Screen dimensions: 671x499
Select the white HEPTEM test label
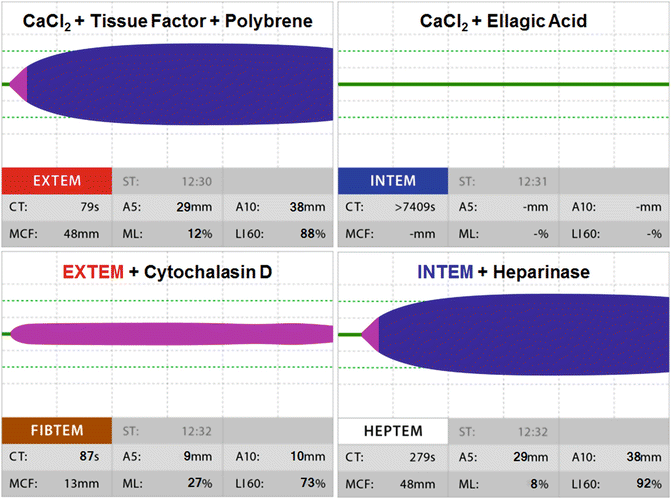(x=392, y=431)
